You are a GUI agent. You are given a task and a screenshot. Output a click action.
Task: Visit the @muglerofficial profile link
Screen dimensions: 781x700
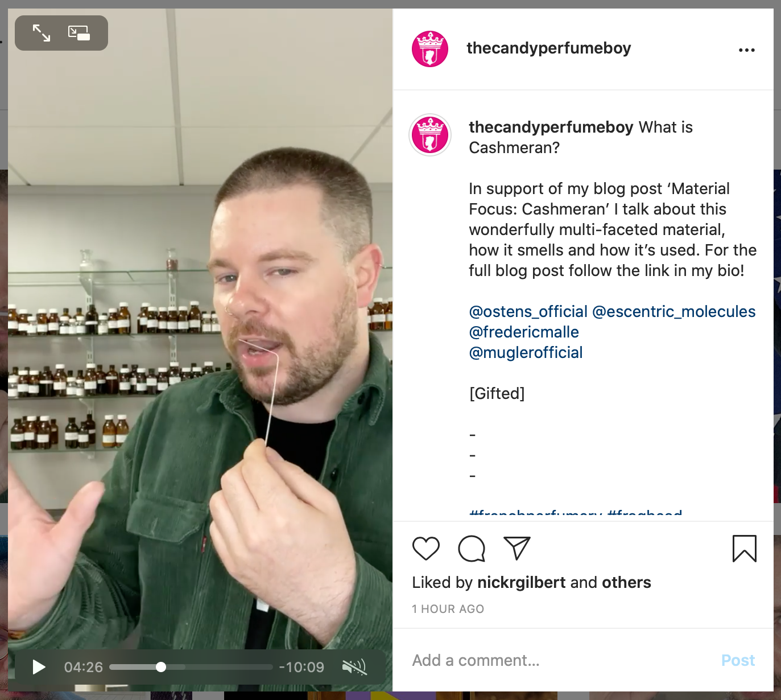(x=526, y=353)
